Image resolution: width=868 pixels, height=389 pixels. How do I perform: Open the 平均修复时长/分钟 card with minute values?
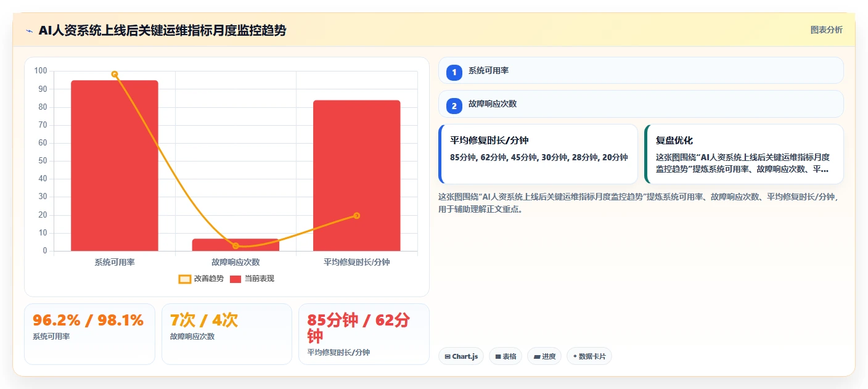(x=538, y=154)
